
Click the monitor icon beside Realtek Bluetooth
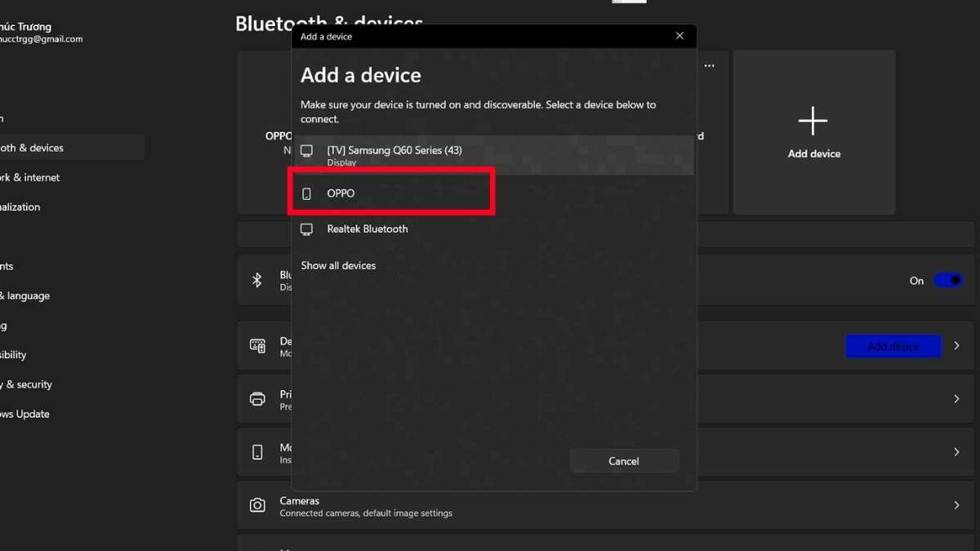click(x=307, y=229)
